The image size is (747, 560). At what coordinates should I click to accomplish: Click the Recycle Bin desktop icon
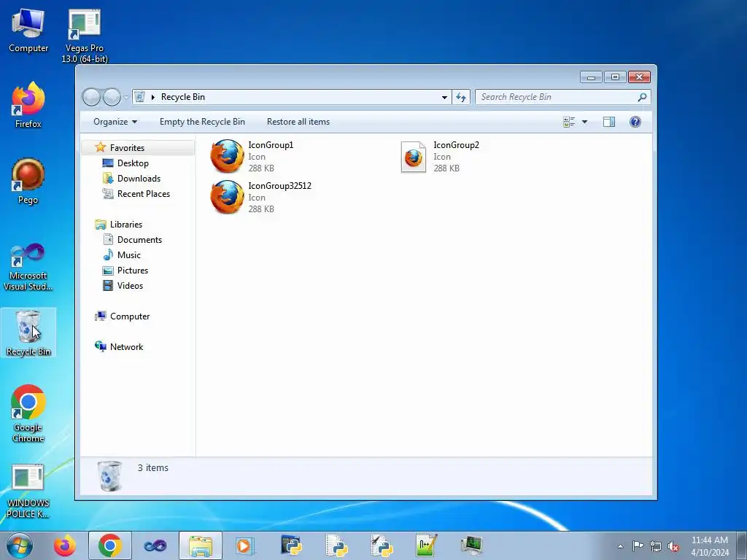pos(28,332)
